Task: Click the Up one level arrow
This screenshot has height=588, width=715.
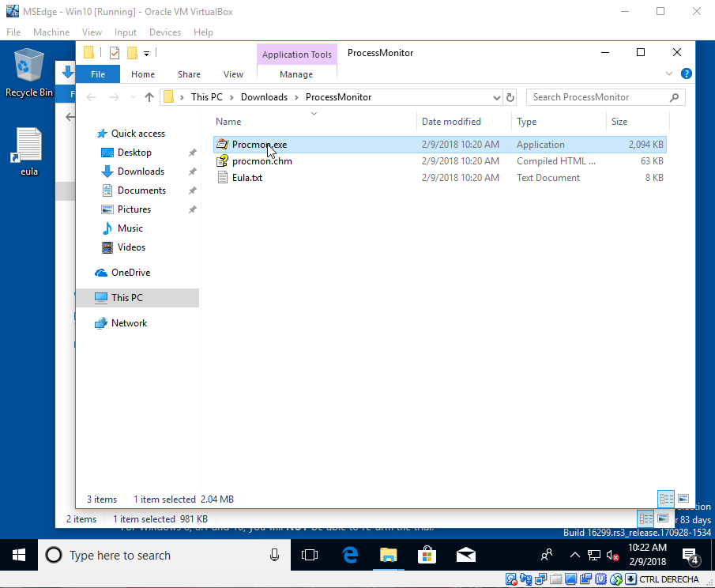Action: click(149, 97)
